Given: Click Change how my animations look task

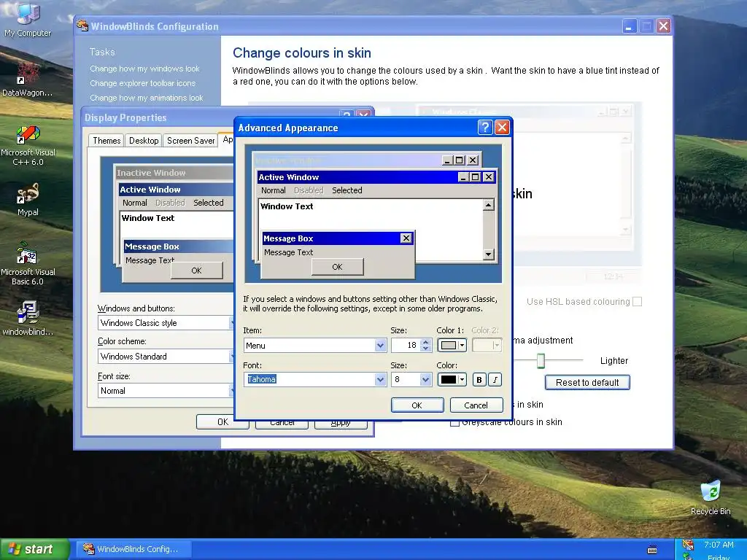Looking at the screenshot, I should pos(146,98).
